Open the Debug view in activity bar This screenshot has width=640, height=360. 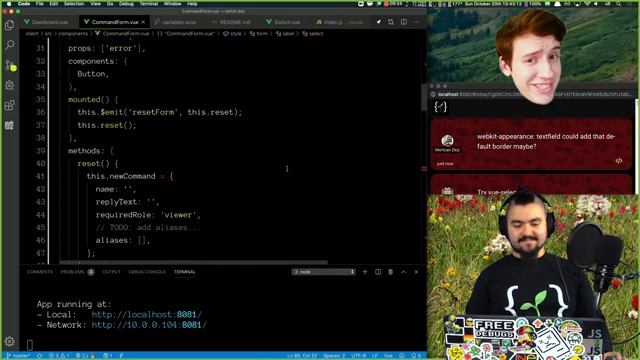click(x=9, y=85)
